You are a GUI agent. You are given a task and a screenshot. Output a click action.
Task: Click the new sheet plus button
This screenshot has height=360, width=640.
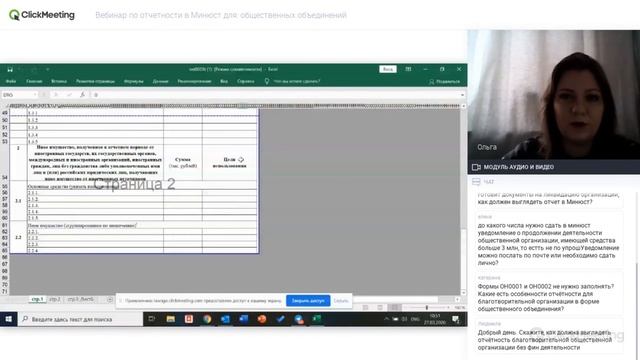coord(110,300)
